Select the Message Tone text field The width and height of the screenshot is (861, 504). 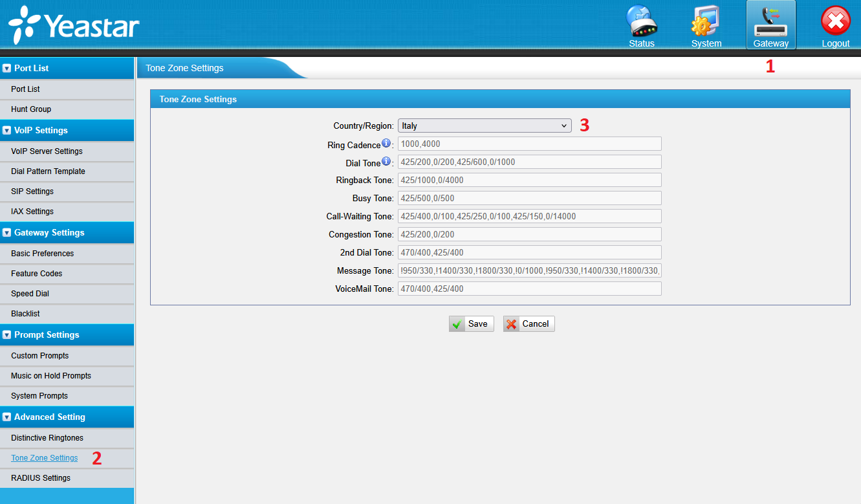pos(529,270)
